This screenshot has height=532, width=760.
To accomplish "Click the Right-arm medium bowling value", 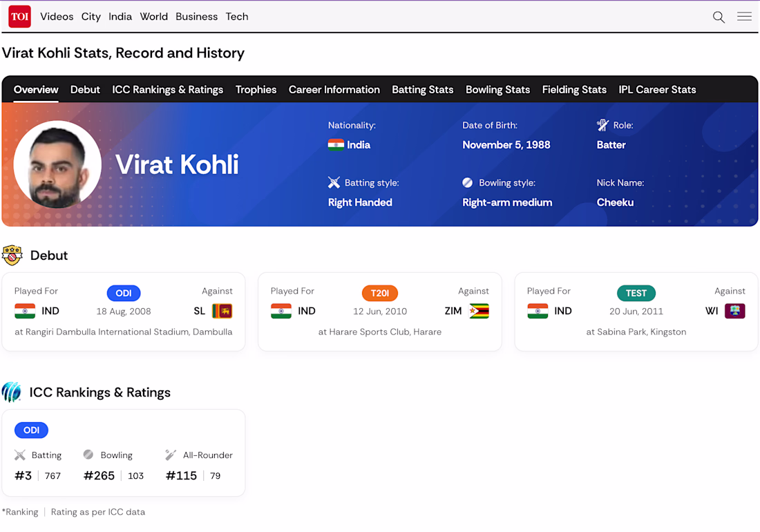I will (x=507, y=202).
